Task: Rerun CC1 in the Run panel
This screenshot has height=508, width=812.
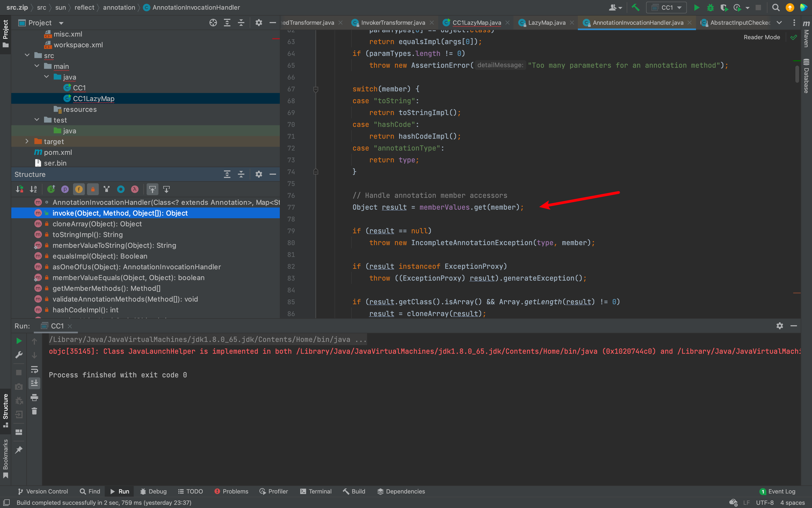Action: click(x=19, y=341)
